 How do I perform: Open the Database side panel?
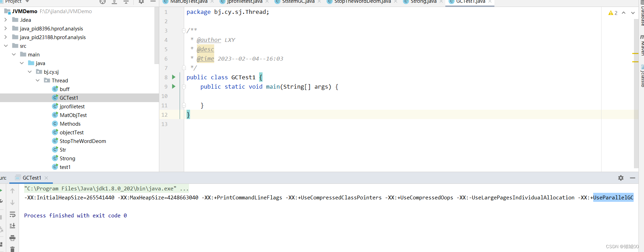coord(642,13)
